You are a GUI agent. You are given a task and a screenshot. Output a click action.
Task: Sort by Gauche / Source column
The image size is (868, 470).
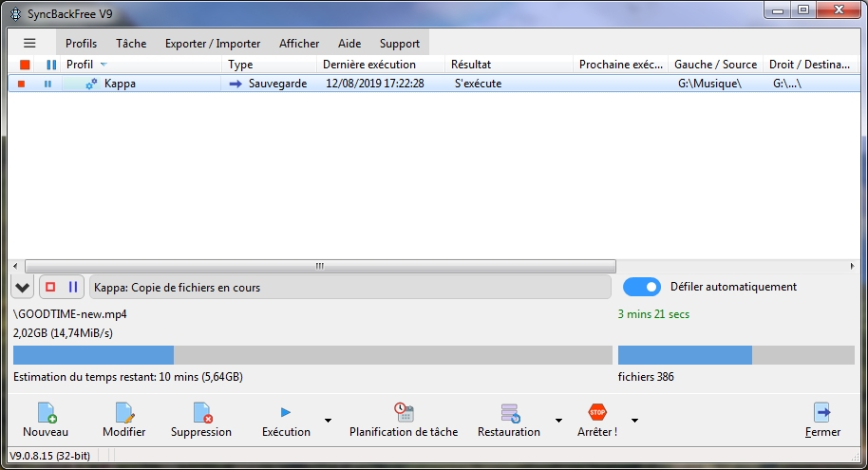coord(715,65)
